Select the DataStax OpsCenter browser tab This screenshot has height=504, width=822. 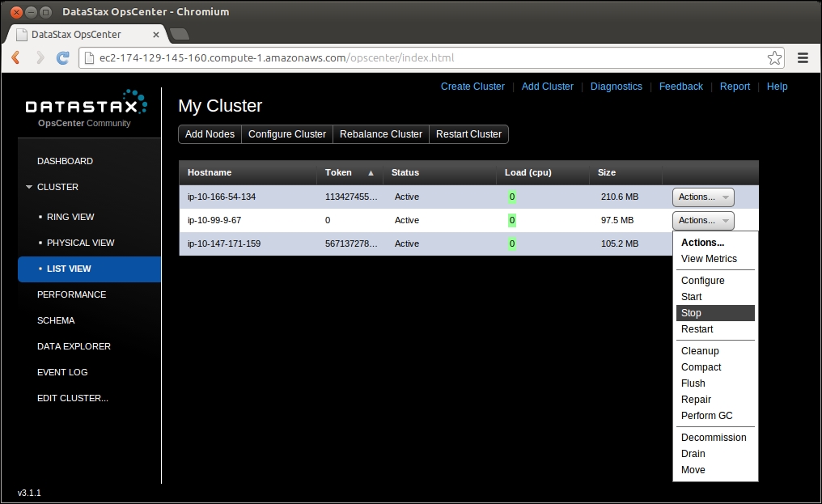(87, 35)
